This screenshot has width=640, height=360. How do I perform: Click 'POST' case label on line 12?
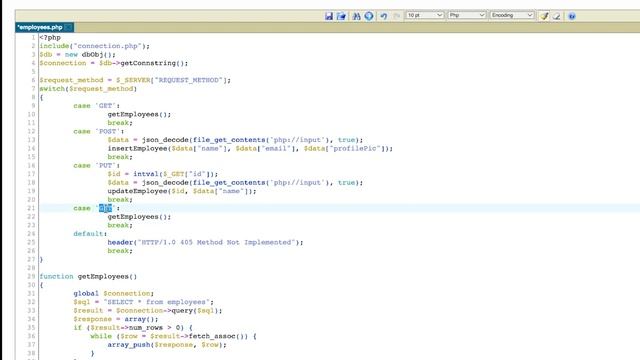[108, 131]
